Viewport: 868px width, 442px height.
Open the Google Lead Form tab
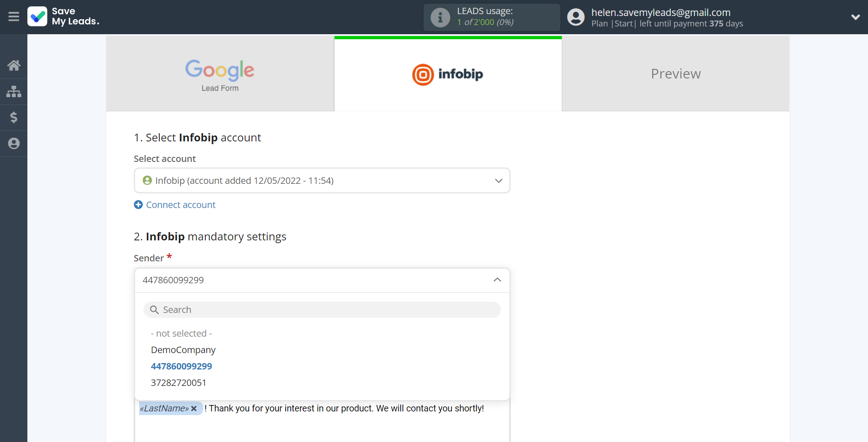click(220, 74)
